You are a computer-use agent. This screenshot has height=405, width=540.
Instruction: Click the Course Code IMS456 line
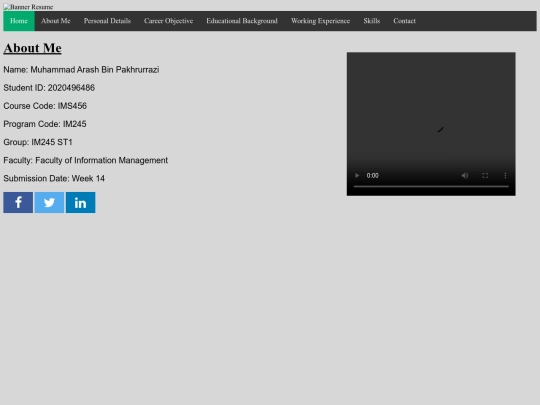(x=45, y=106)
